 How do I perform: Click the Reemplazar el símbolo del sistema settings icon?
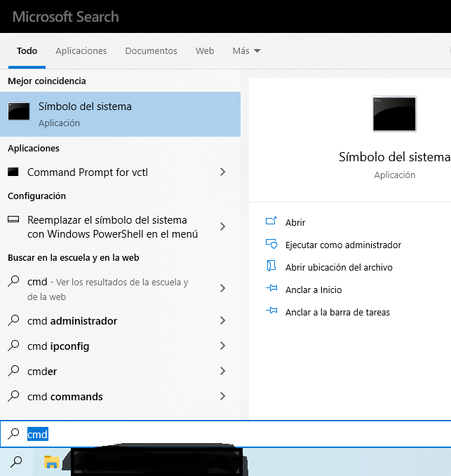(x=13, y=219)
